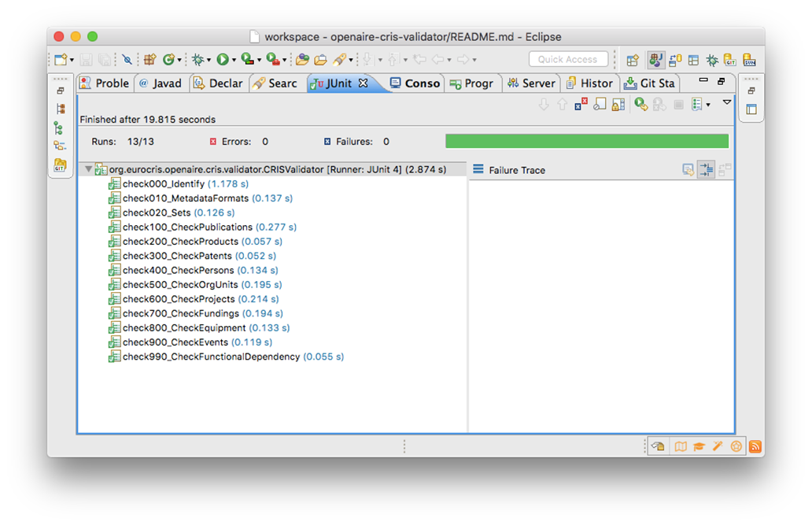Switch to the Git perspective icon
This screenshot has height=525, width=812.
tap(730, 60)
